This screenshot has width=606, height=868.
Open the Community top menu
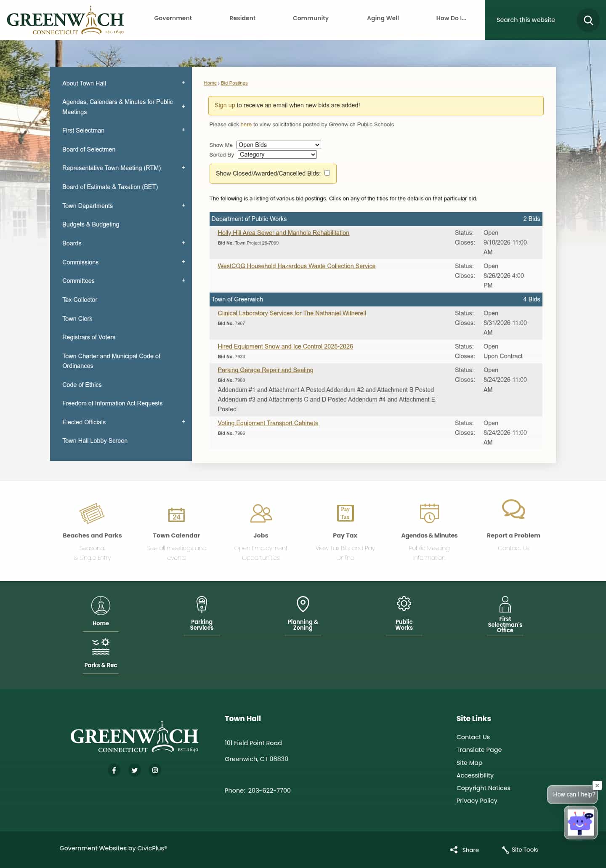tap(311, 18)
